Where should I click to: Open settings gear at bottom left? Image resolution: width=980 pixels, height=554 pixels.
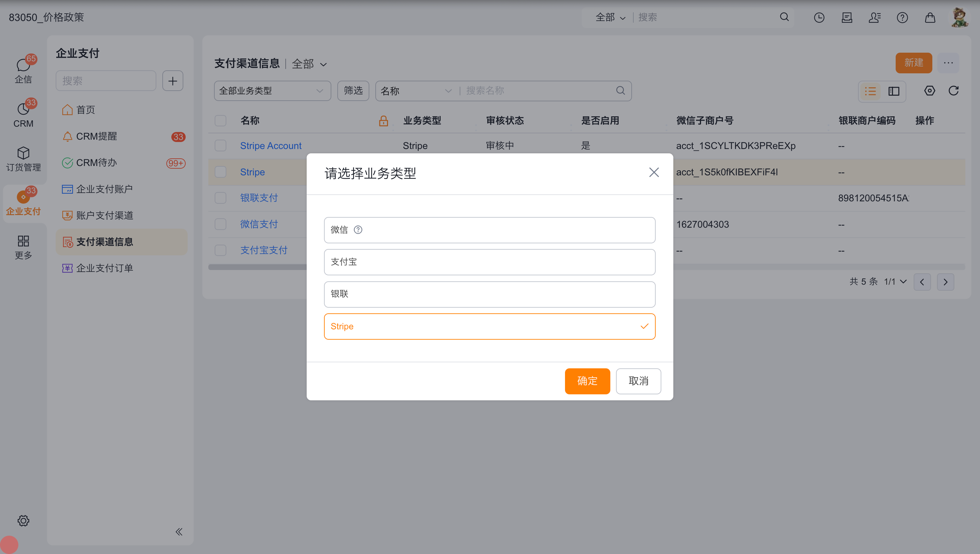23,521
